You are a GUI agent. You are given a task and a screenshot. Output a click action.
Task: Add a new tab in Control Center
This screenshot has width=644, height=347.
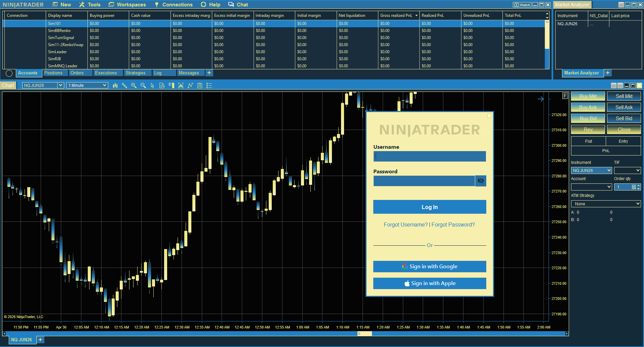tap(209, 73)
